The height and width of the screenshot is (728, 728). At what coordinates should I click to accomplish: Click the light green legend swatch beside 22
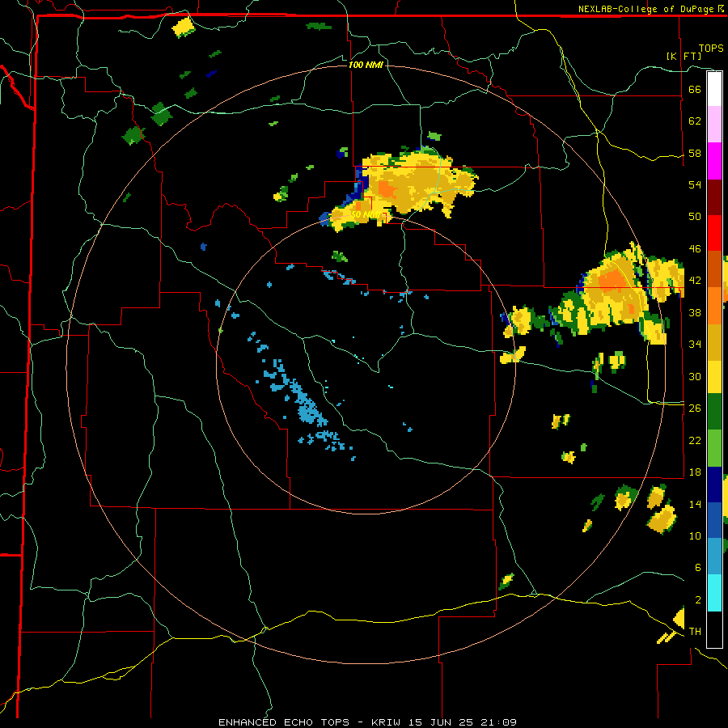(x=714, y=448)
